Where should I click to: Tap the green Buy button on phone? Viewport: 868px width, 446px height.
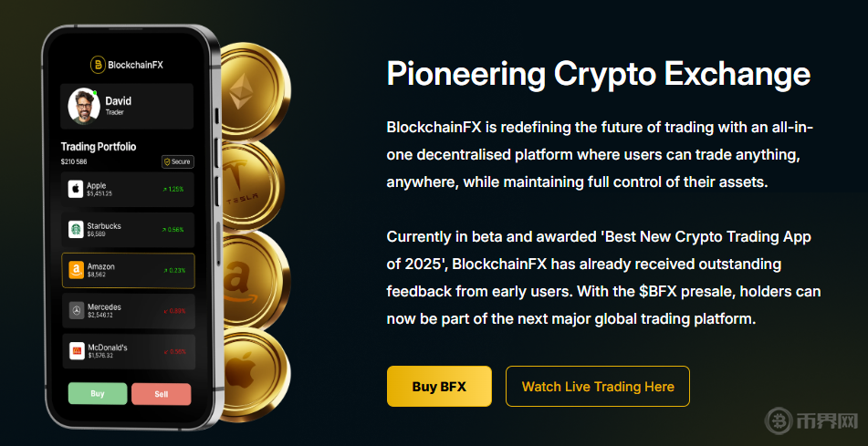click(x=97, y=394)
